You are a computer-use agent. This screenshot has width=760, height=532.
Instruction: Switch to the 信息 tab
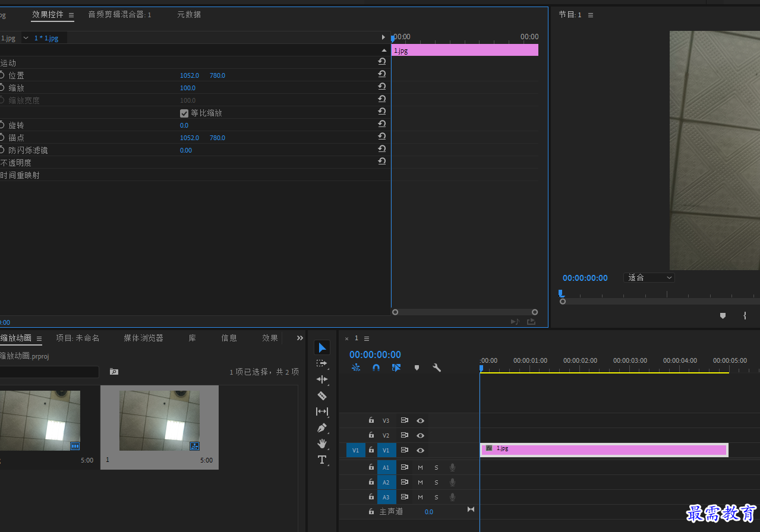tap(229, 338)
